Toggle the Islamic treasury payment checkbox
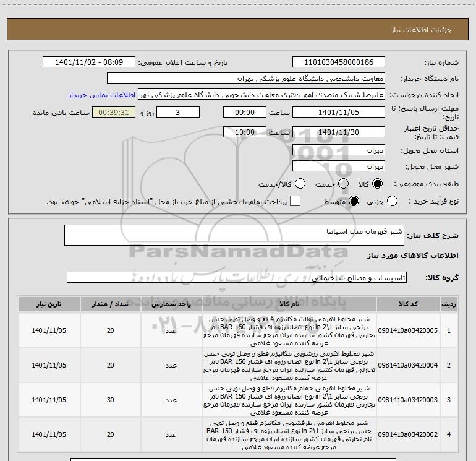Image resolution: width=476 pixels, height=461 pixels. tap(295, 201)
